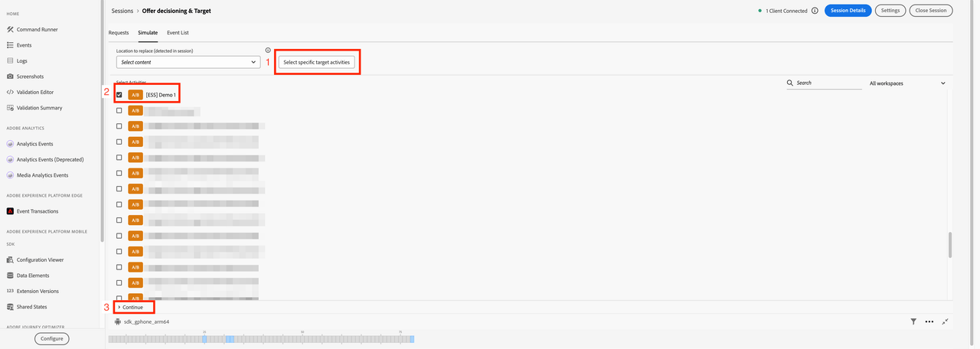
Task: Expand the Continue section chevron
Action: pyautogui.click(x=119, y=307)
